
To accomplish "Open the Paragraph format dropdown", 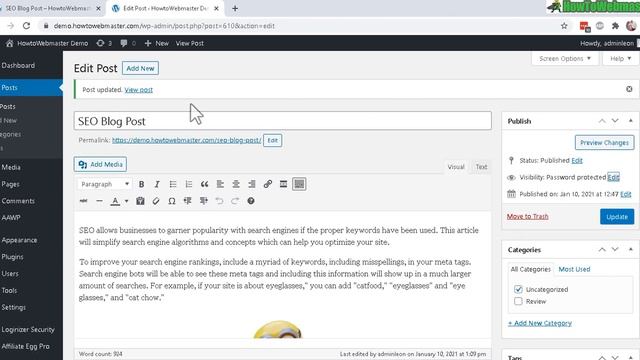I will click(x=104, y=184).
